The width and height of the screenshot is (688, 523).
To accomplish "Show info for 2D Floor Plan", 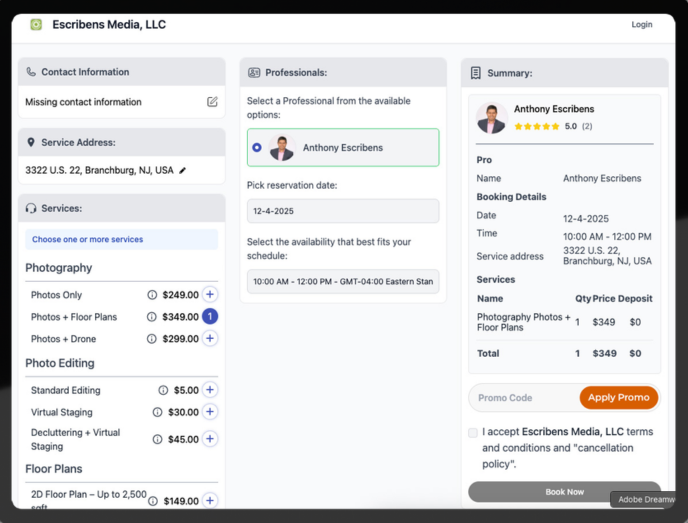I will click(x=153, y=501).
